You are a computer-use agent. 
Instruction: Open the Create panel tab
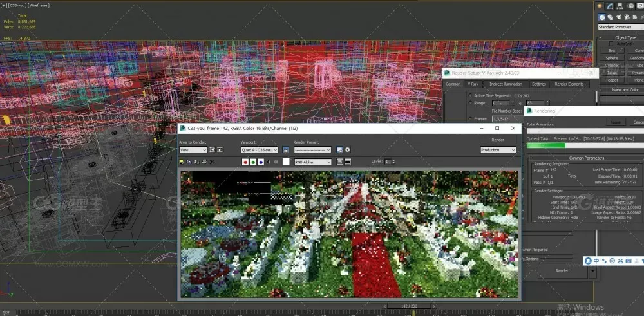tap(600, 6)
